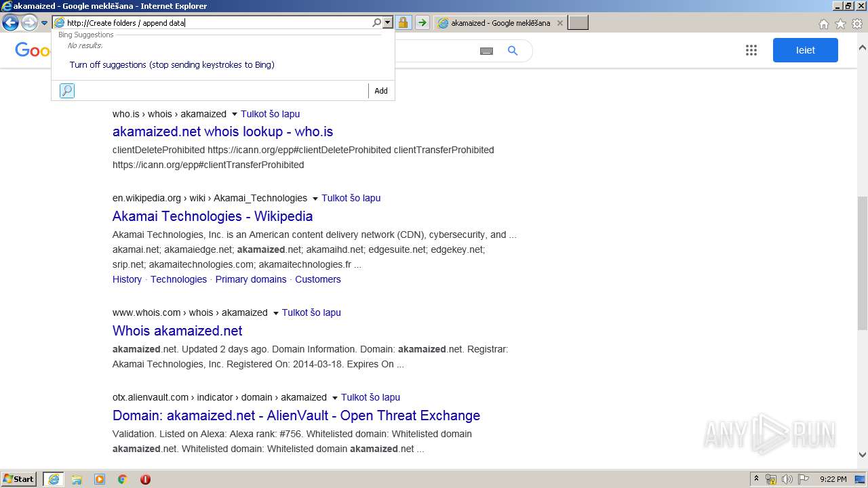Switch to the 'akamaized - Google meklēšana' tab
The height and width of the screenshot is (488, 868).
(x=500, y=23)
